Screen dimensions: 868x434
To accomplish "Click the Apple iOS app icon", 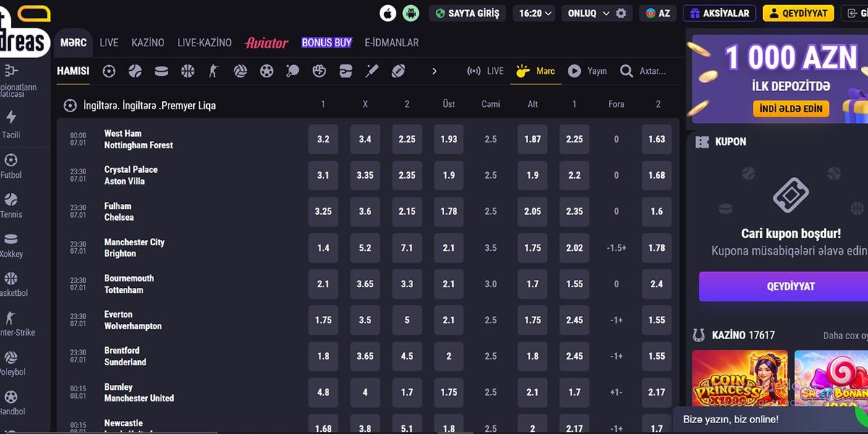I will click(388, 13).
